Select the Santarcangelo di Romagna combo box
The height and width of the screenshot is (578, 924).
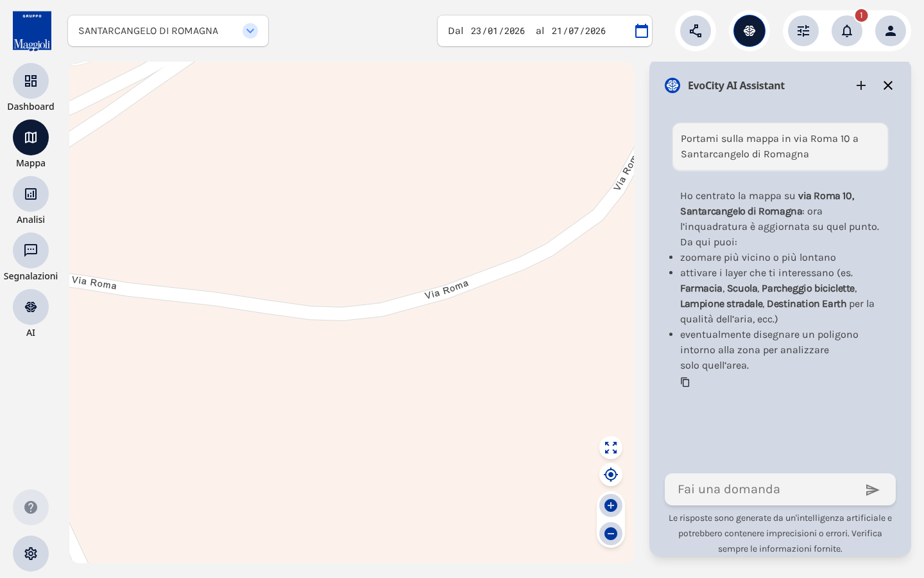(x=168, y=31)
